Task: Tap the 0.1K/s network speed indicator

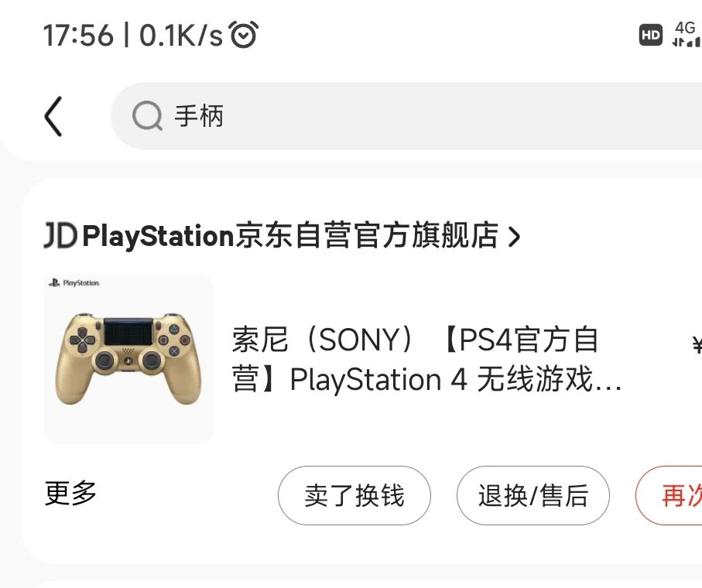Action: coord(179,35)
